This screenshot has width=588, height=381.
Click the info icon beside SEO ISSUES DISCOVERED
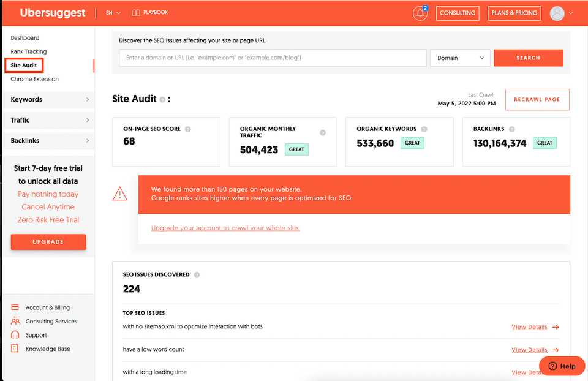pyautogui.click(x=197, y=274)
